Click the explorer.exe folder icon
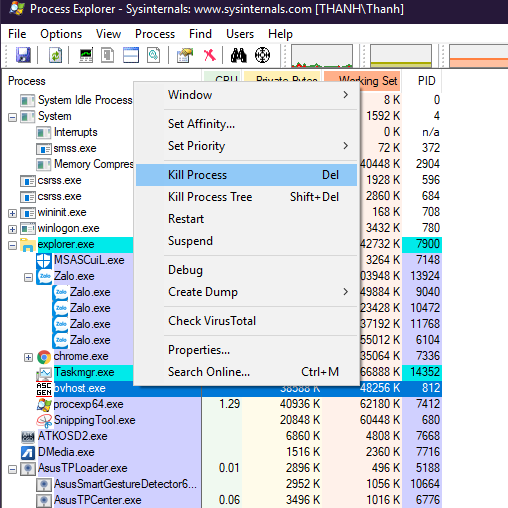The width and height of the screenshot is (508, 508). [x=28, y=245]
